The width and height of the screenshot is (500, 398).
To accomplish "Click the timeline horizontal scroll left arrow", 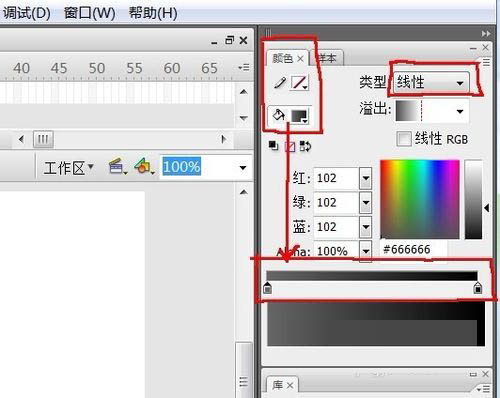I will click(x=21, y=139).
